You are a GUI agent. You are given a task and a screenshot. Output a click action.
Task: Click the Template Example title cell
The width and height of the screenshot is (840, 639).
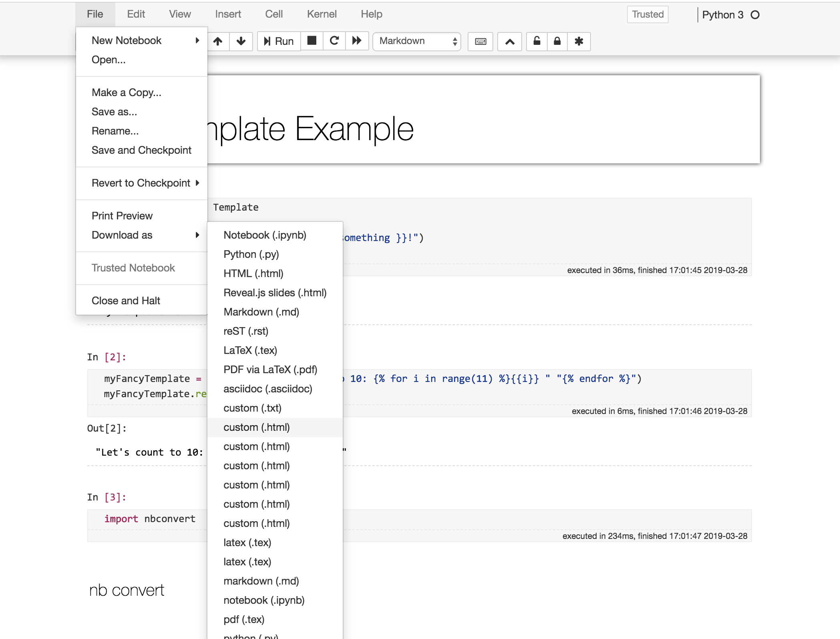click(484, 119)
